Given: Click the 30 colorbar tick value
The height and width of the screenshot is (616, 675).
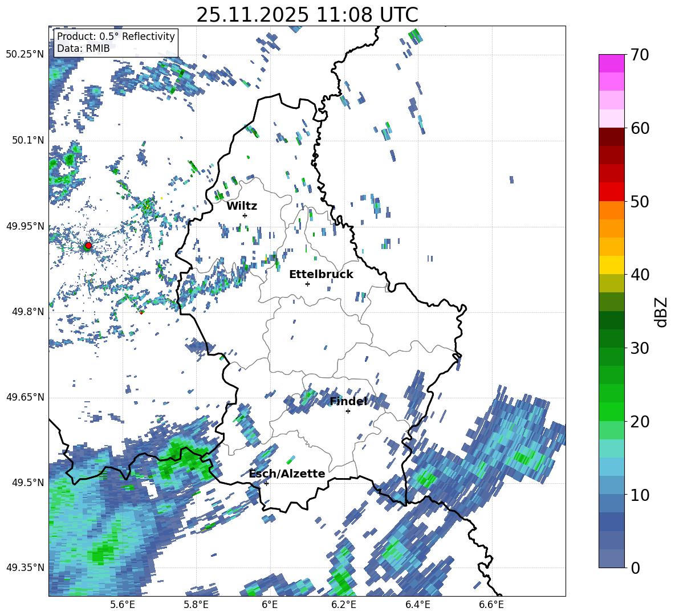Looking at the screenshot, I should click(640, 348).
